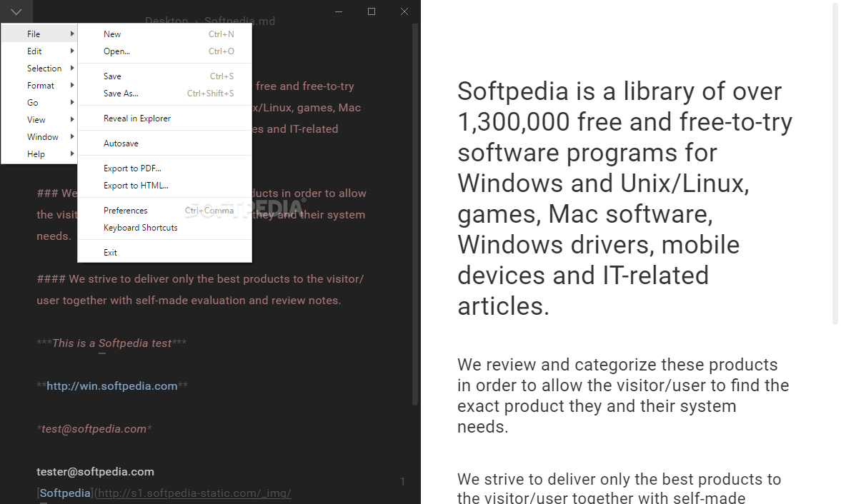Image resolution: width=841 pixels, height=504 pixels.
Task: Click preview paragraph 'We review and categorize'
Action: pyautogui.click(x=623, y=395)
